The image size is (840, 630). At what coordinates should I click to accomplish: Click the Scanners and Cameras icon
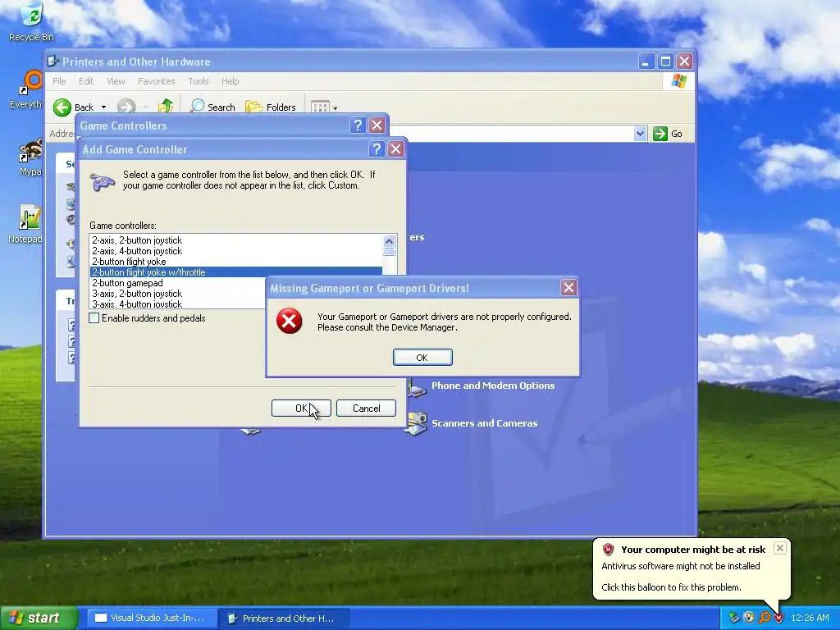(416, 423)
